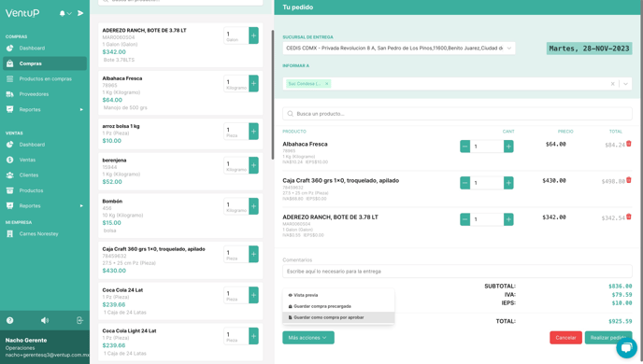
Task: Click the Cancelar button
Action: click(565, 337)
